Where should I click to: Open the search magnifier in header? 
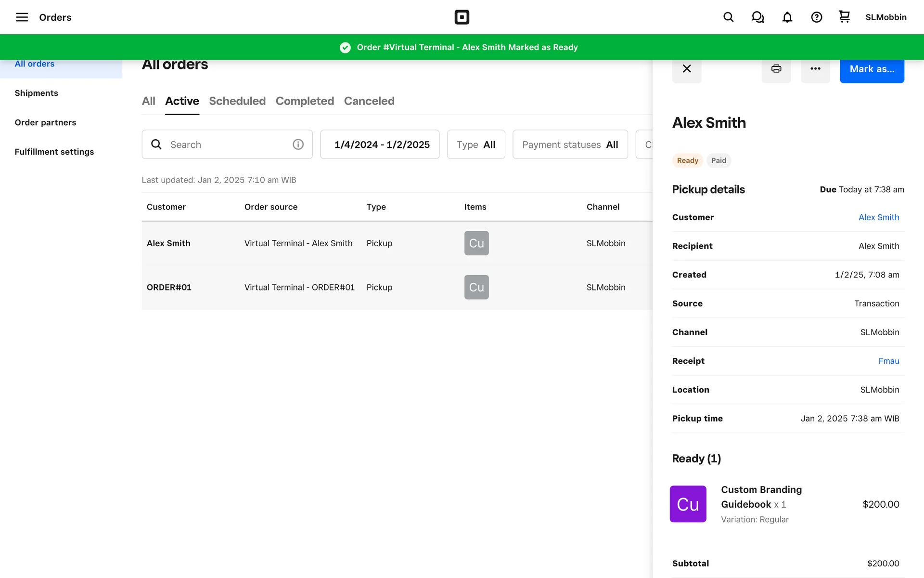point(728,17)
